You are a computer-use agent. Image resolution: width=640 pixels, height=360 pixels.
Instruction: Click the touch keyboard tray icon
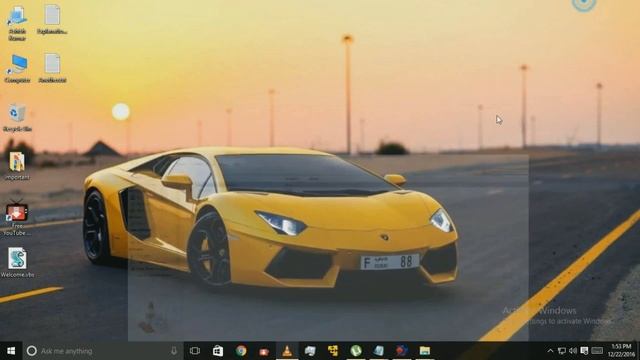pyautogui.click(x=597, y=351)
